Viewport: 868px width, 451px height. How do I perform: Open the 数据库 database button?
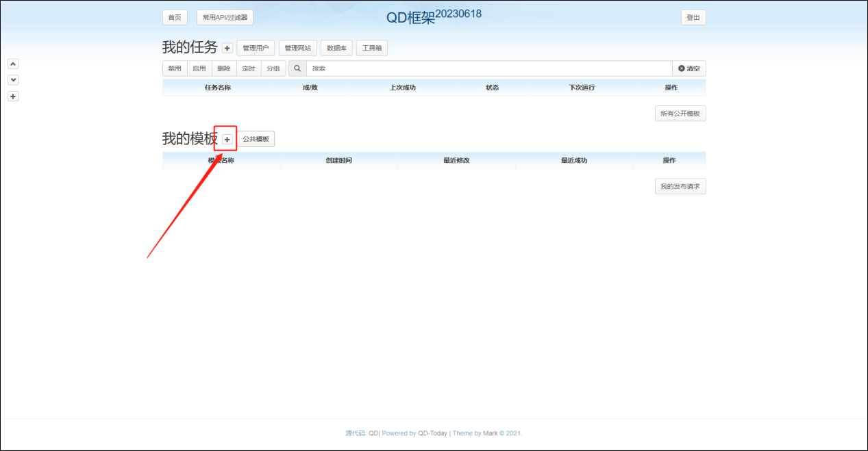tap(336, 49)
